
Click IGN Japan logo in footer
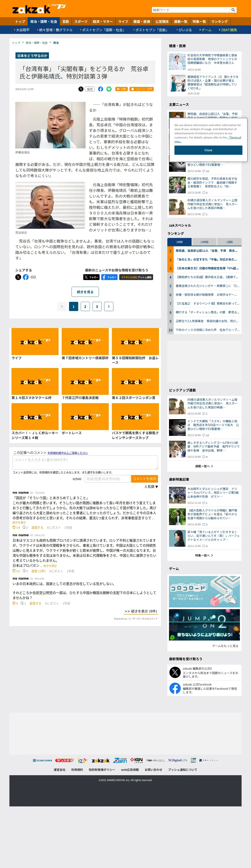point(137,761)
